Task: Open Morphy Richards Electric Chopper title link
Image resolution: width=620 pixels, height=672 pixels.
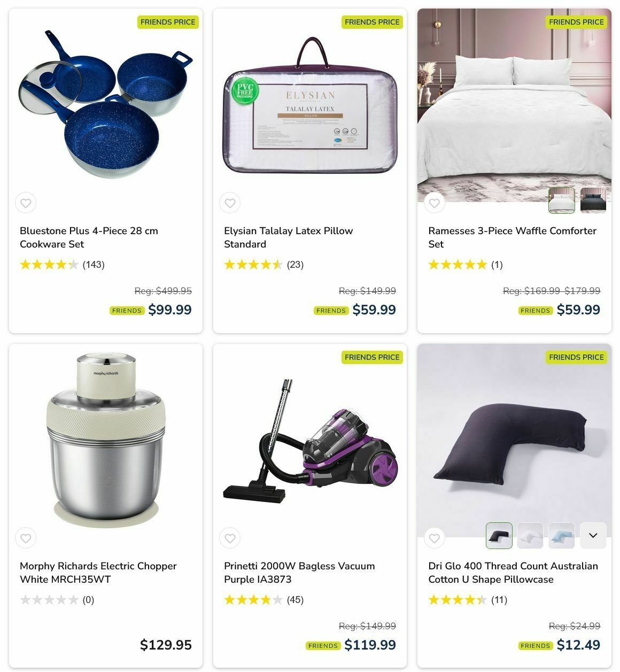Action: [x=98, y=573]
